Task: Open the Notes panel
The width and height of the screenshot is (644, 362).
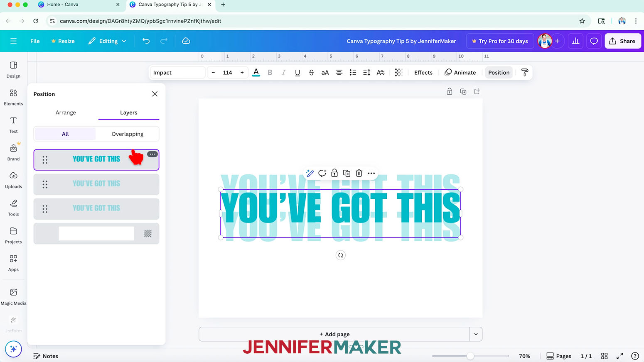Action: tap(46, 356)
